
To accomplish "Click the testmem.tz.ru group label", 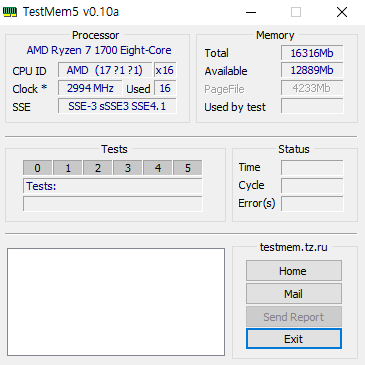I will pyautogui.click(x=293, y=247).
